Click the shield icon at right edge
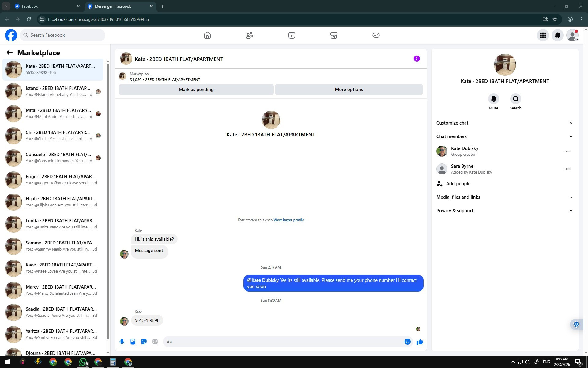This screenshot has width=588, height=368. [576, 324]
